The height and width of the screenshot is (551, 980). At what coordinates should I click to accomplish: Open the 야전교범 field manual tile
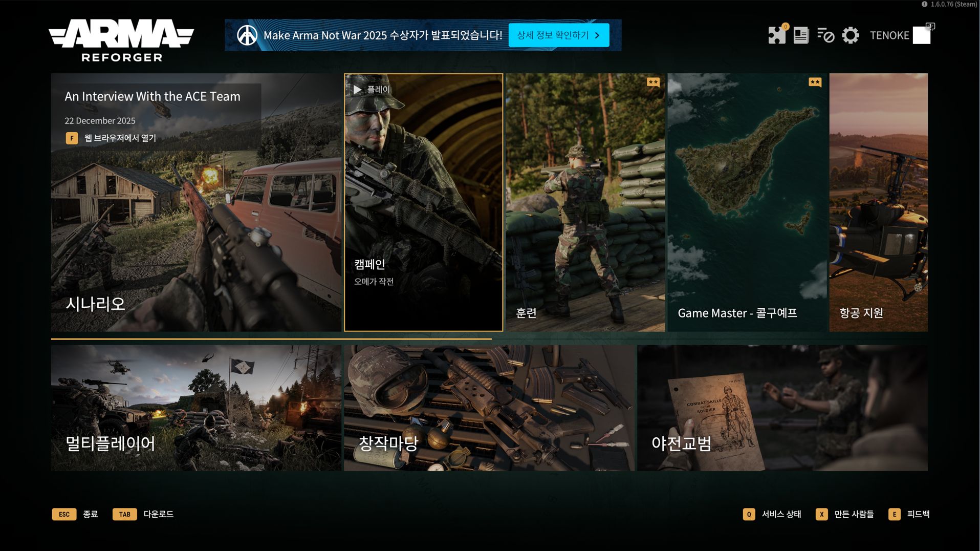[782, 408]
